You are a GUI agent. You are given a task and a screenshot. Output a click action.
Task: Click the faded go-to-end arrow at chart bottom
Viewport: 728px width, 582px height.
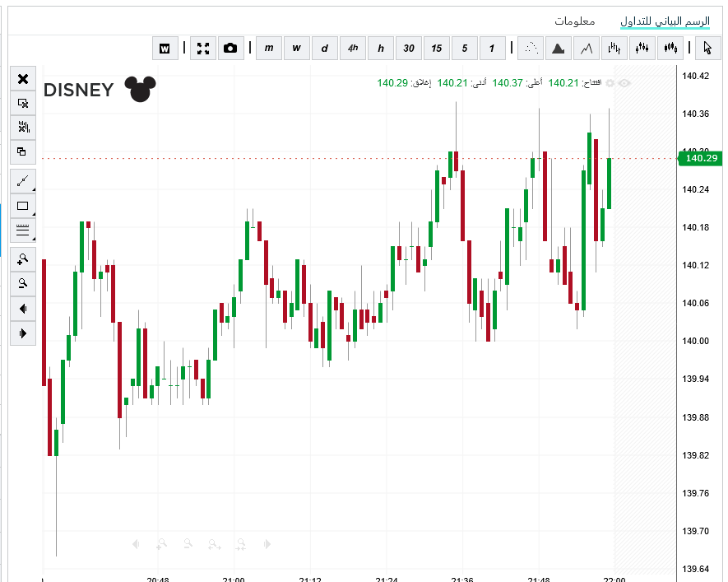pyautogui.click(x=267, y=544)
